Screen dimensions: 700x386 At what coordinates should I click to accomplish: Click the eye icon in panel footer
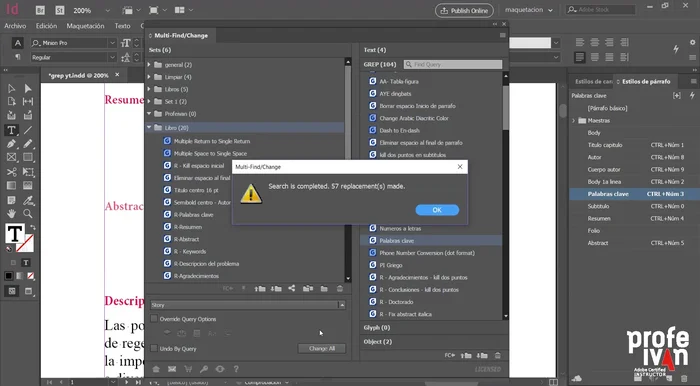tap(220, 369)
